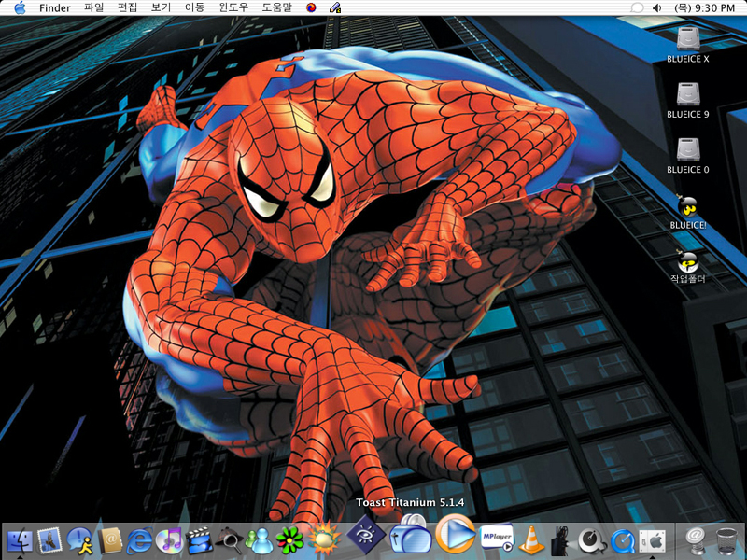Open the 파일 (File) menu

click(94, 7)
